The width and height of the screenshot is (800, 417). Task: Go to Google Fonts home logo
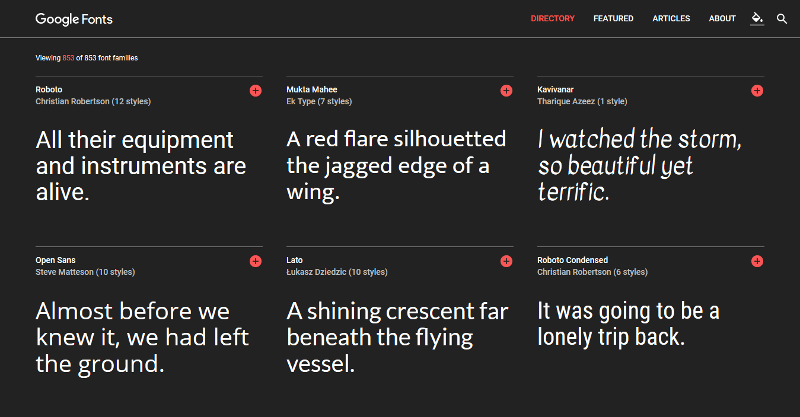click(74, 19)
